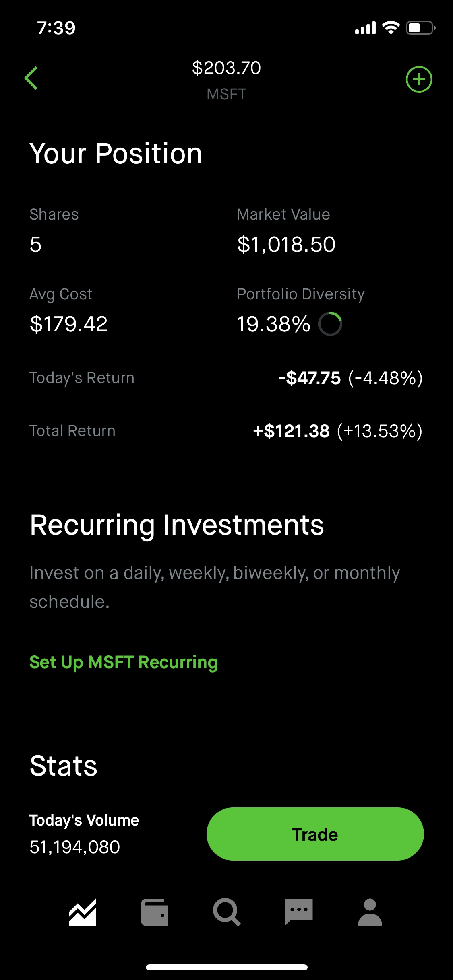
Task: Open the investing chart tab
Action: click(83, 912)
